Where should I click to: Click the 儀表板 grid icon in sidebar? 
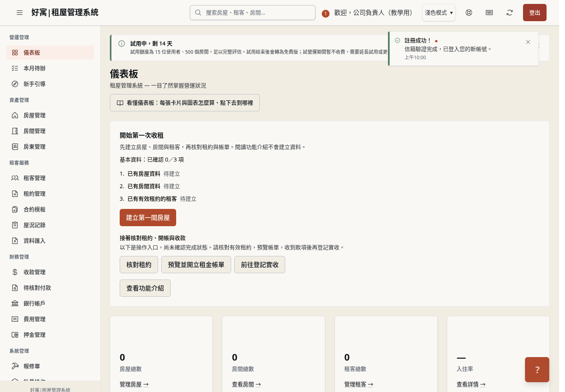coord(15,53)
